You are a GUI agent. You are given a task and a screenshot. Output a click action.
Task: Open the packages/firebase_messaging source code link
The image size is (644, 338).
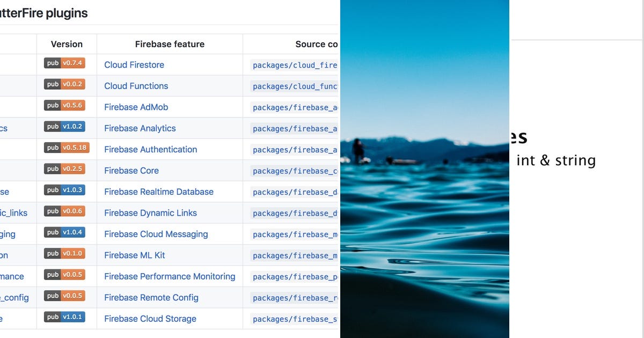click(x=292, y=234)
